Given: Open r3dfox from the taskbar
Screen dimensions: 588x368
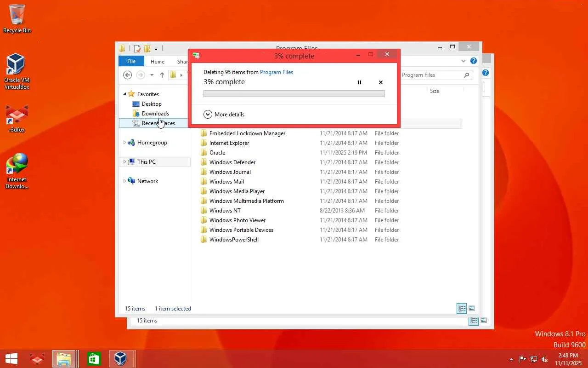Looking at the screenshot, I should [37, 359].
